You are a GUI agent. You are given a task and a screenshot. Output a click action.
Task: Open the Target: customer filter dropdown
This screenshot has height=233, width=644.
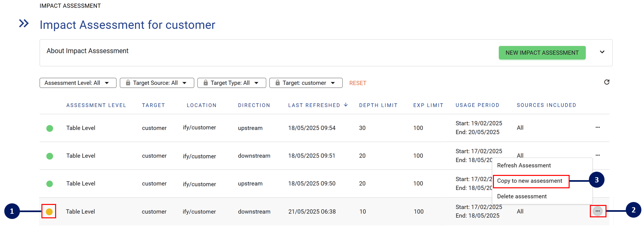(306, 83)
